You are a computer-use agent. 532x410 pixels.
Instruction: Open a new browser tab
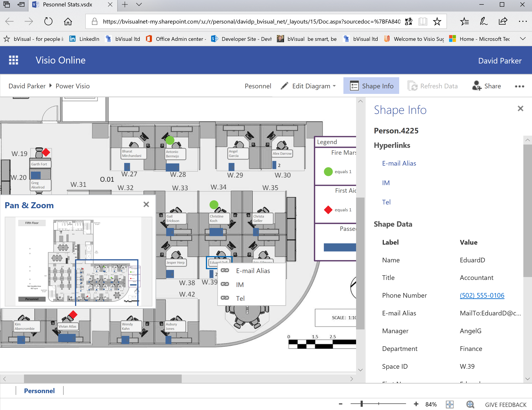[x=125, y=4]
